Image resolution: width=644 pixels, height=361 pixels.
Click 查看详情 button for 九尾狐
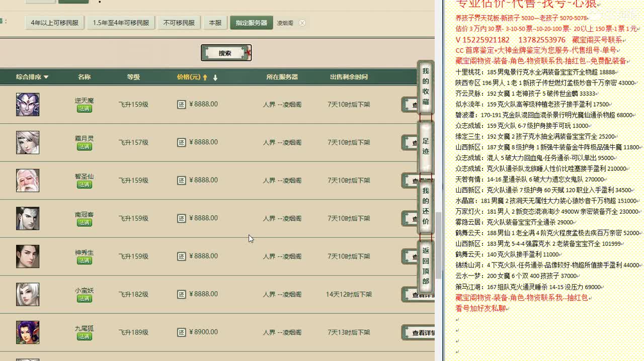(x=419, y=332)
